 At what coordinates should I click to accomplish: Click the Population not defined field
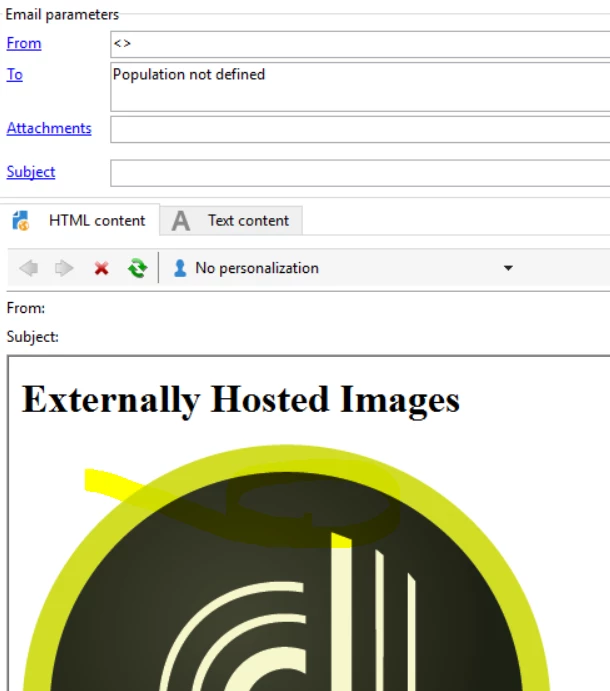[x=360, y=87]
